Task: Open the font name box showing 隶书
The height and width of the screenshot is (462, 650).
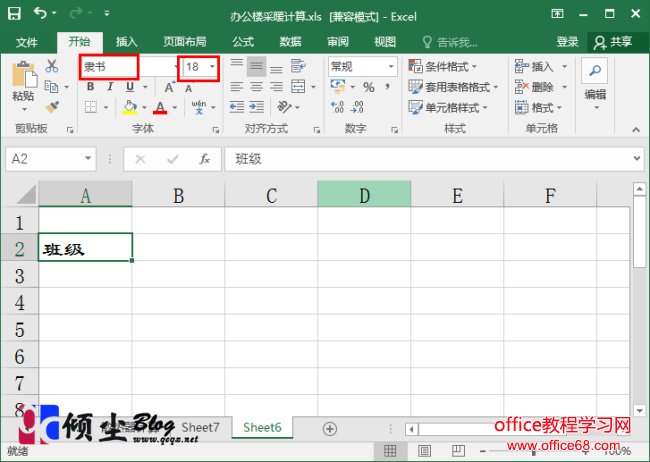Action: coord(109,67)
